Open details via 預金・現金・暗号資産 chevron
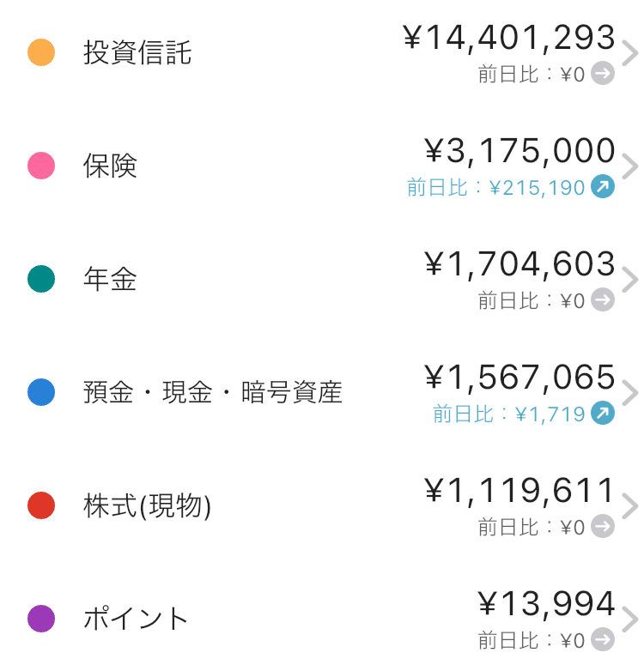 pyautogui.click(x=630, y=393)
